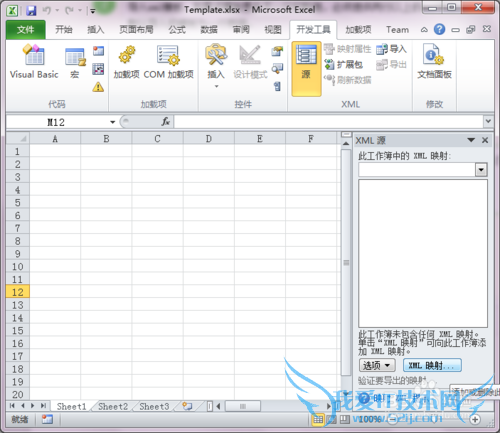Open the 文件 file tab
The height and width of the screenshot is (433, 500).
pyautogui.click(x=26, y=30)
